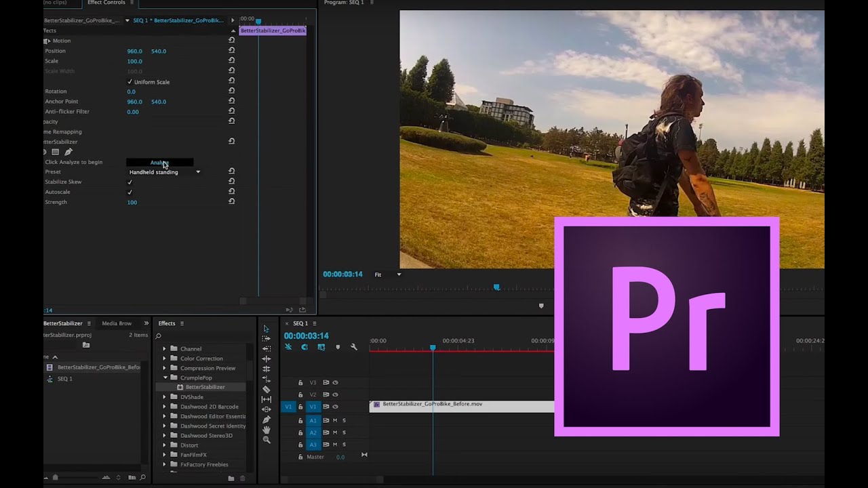Create rectangle mask in BetterStabilizer effect
The height and width of the screenshot is (488, 868).
tap(56, 152)
